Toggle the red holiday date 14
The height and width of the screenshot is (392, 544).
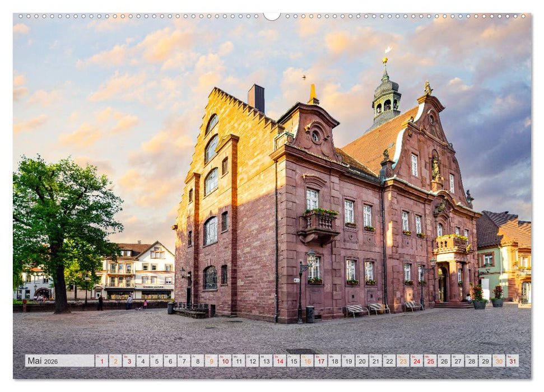click(279, 361)
